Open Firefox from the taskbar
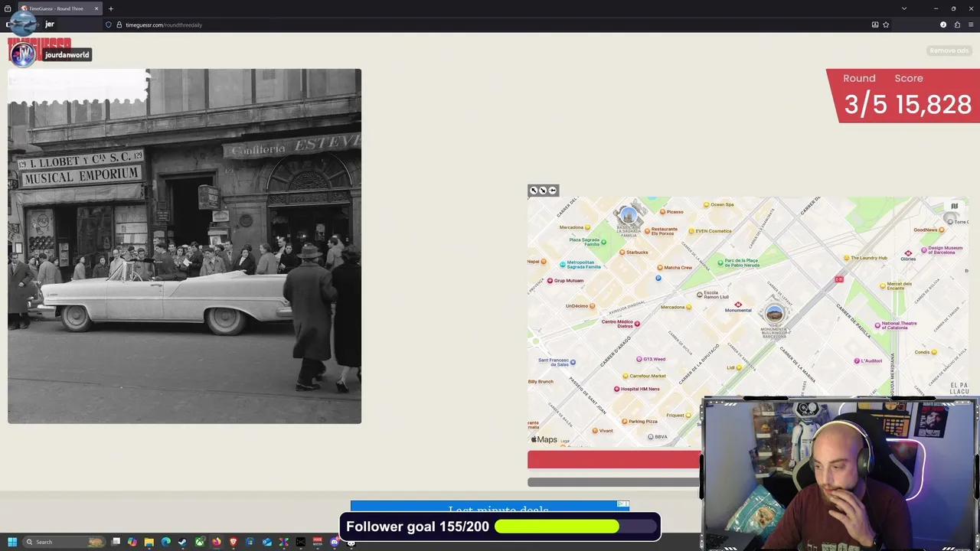This screenshot has width=980, height=551. click(x=217, y=542)
